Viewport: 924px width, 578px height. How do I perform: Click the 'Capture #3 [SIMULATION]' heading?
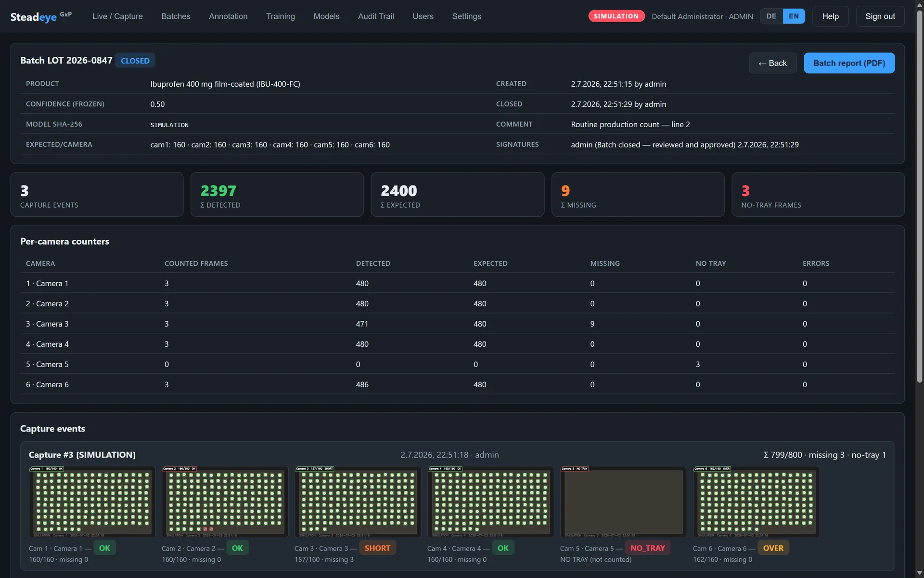[x=82, y=455]
